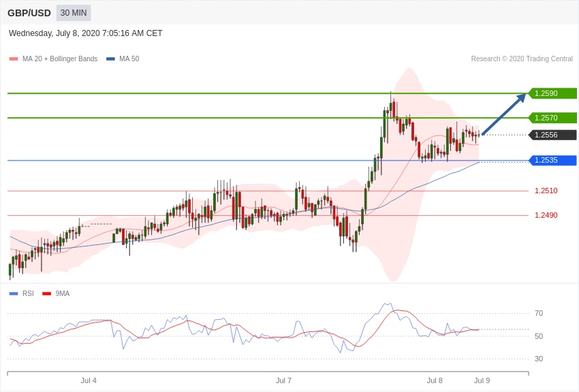Click the RSI 30 oversold level label
579x392 pixels.
point(539,359)
